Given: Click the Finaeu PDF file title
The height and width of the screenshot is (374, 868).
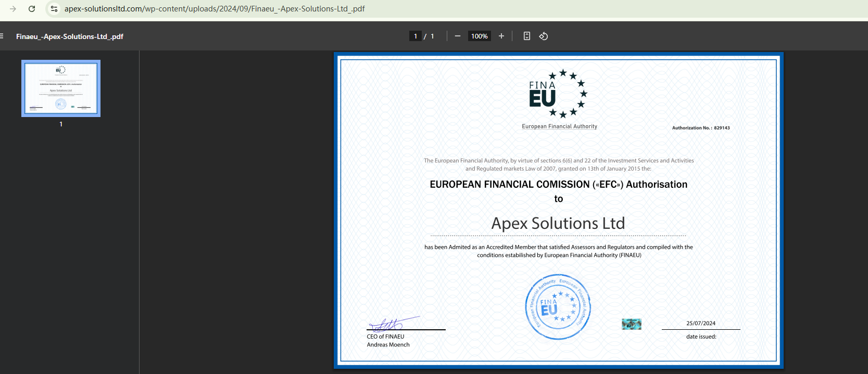Looking at the screenshot, I should pos(70,36).
